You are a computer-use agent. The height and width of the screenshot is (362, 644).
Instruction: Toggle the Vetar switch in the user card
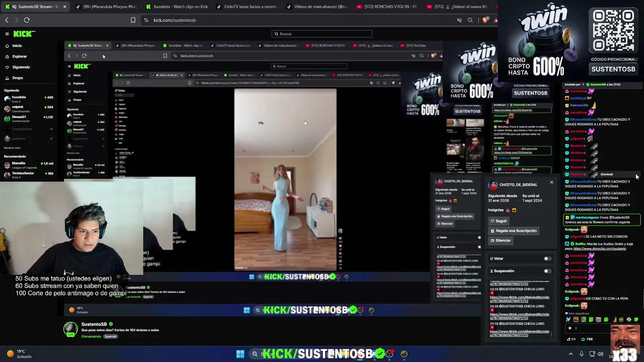pyautogui.click(x=547, y=258)
